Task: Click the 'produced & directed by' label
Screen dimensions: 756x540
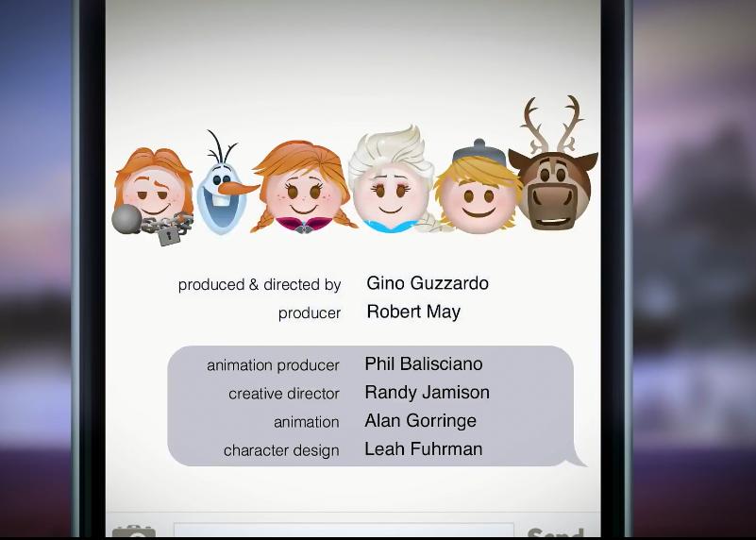Action: pos(260,285)
